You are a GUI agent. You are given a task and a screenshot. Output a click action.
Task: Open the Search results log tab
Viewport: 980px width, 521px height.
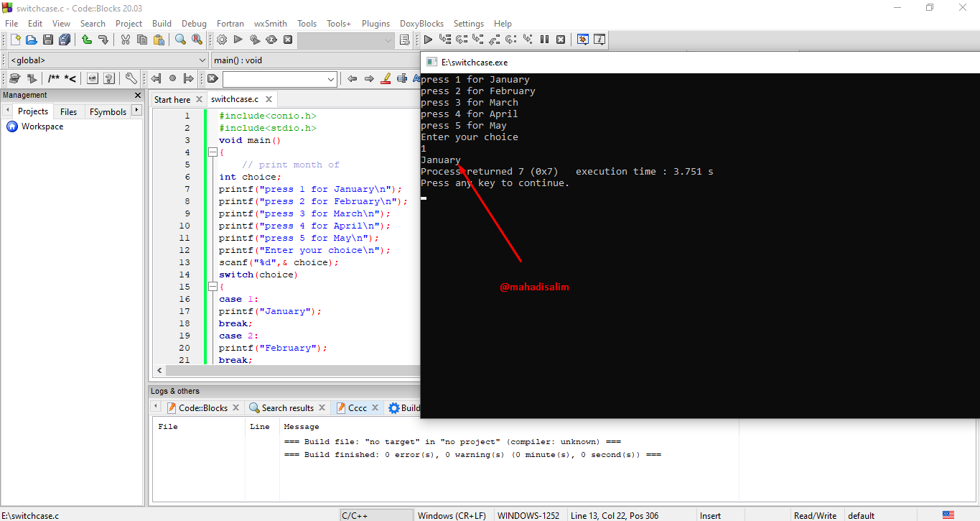287,407
